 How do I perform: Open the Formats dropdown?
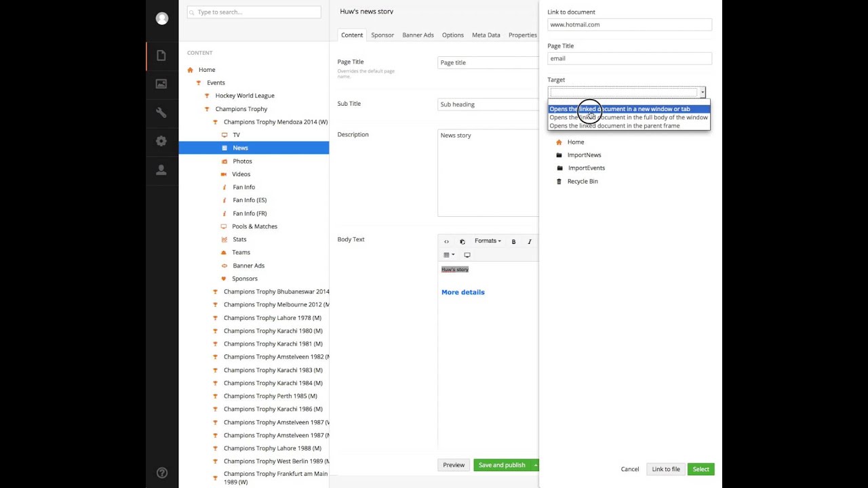coord(488,241)
